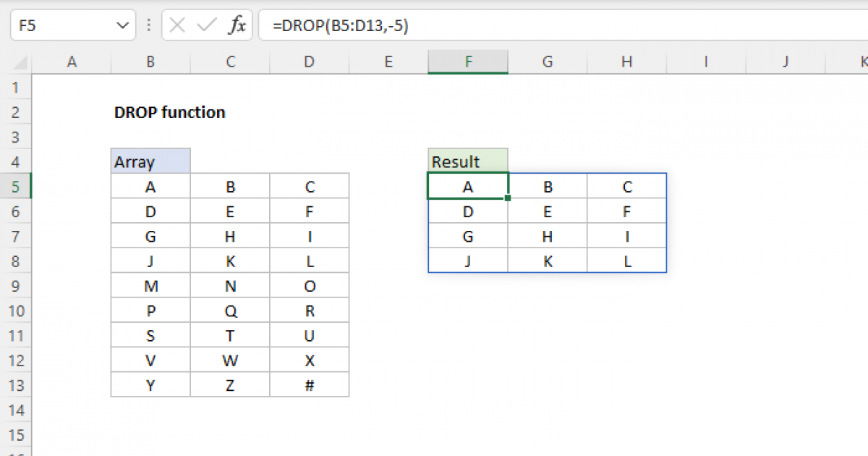Select the column F header
The height and width of the screenshot is (456, 868).
click(467, 62)
